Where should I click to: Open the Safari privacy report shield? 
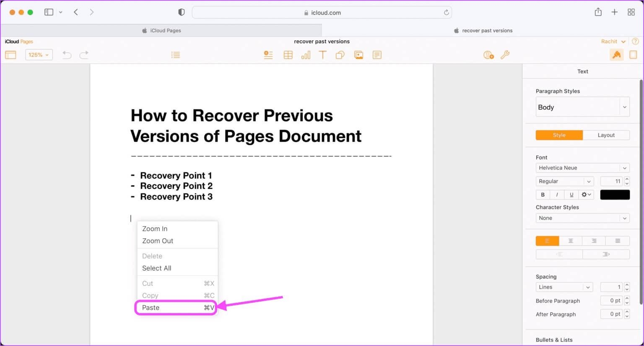[x=182, y=12]
